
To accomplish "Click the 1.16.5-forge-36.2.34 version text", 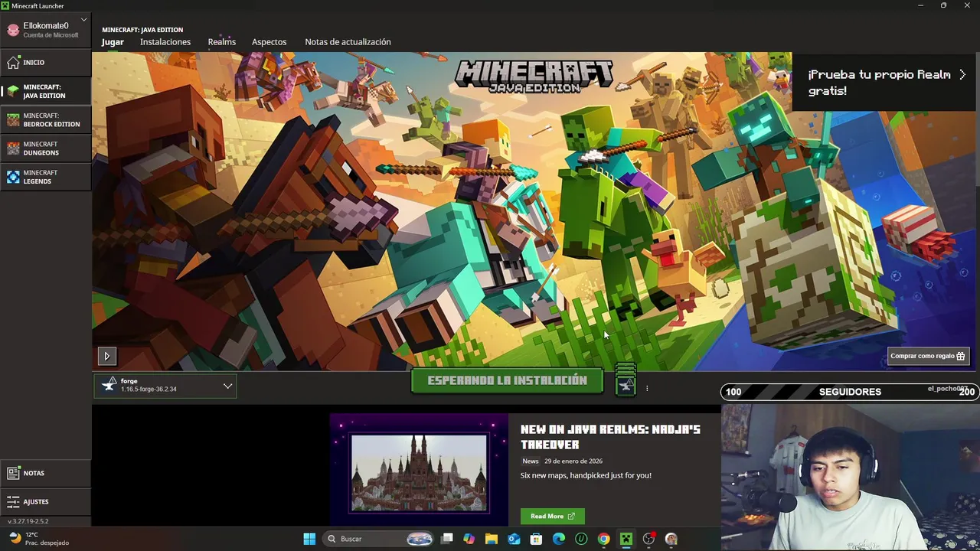I will (x=149, y=390).
